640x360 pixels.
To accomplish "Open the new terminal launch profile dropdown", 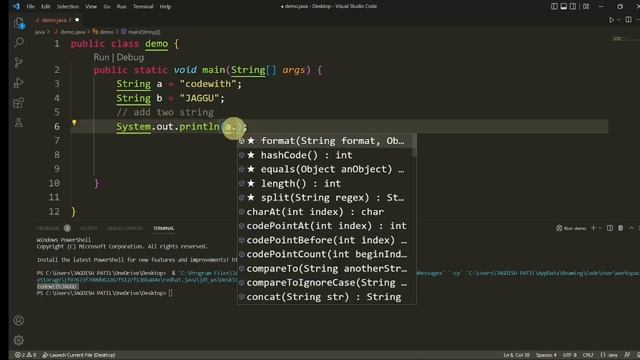I will [x=600, y=228].
